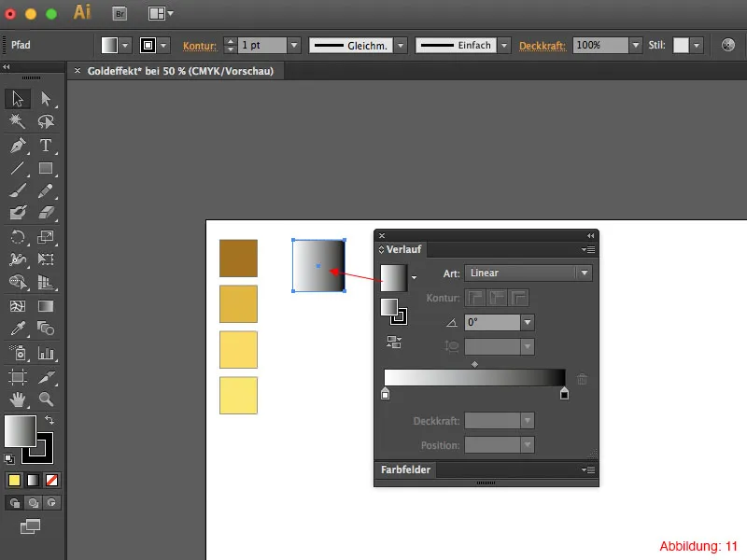The height and width of the screenshot is (560, 747).
Task: Expand the Farbfelder panel tab
Action: point(405,469)
